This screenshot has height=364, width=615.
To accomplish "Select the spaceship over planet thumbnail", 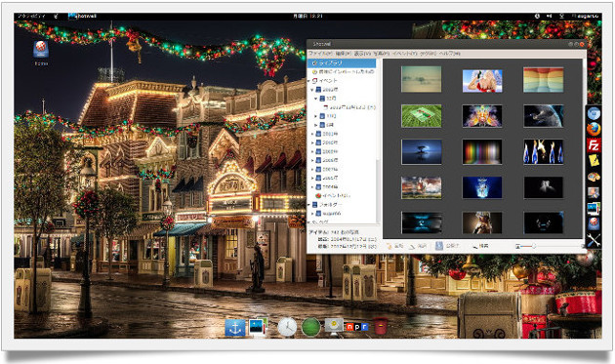I will 543,116.
